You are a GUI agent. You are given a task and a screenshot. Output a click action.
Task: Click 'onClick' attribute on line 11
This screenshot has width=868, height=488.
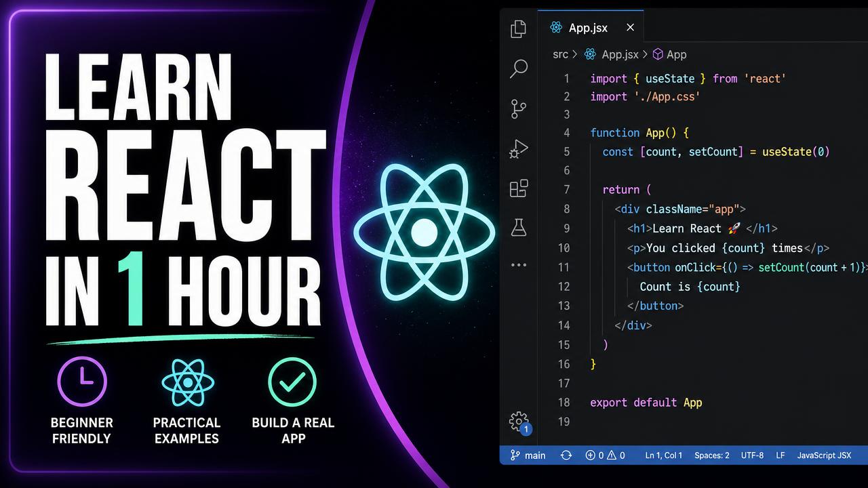click(x=696, y=267)
